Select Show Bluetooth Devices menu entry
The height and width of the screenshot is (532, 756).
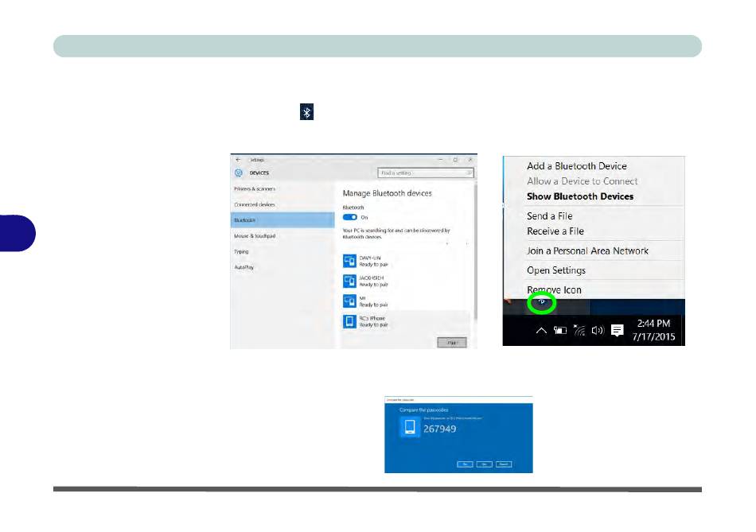pyautogui.click(x=579, y=196)
